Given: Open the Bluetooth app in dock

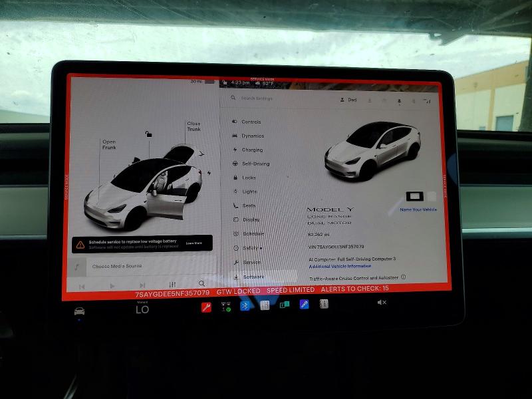Looking at the screenshot, I should pyautogui.click(x=245, y=306).
